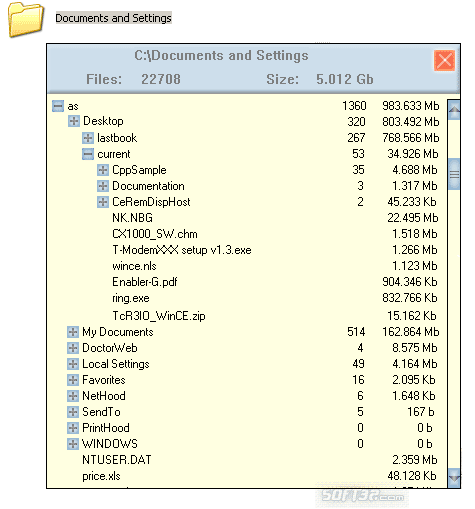
Task: Select the Local Settings tree item
Action: point(116,364)
